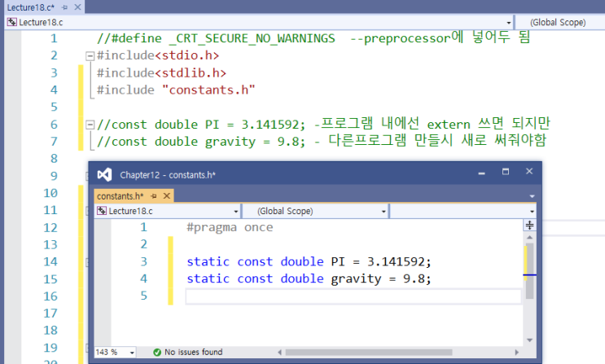The height and width of the screenshot is (364, 605).
Task: Open the 143 % zoom dropdown
Action: pos(134,352)
